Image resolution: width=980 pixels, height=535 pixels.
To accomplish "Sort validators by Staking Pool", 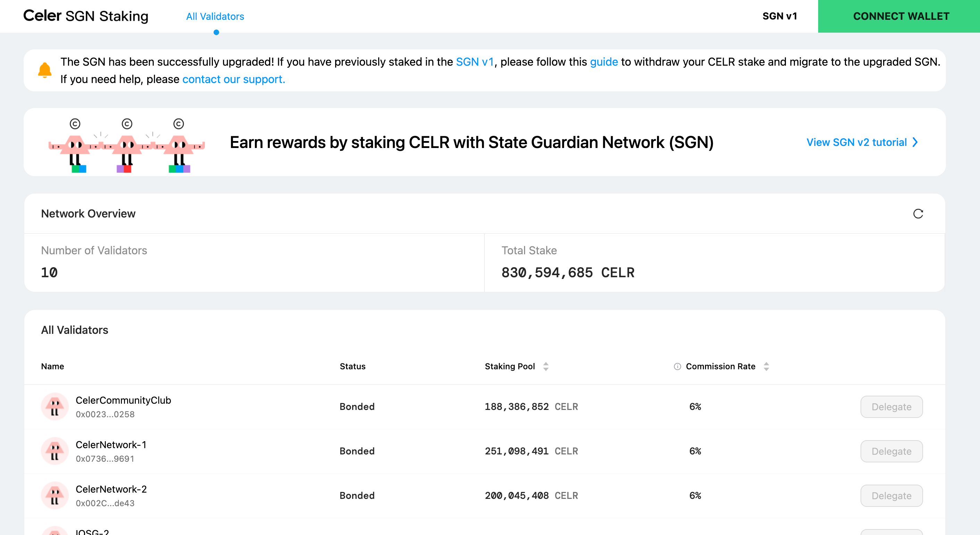I will [546, 367].
